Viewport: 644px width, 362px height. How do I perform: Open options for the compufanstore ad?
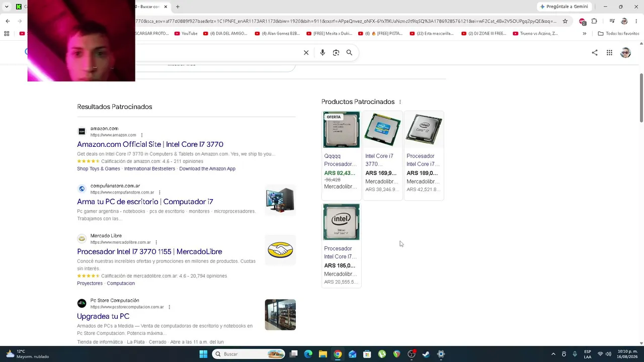coord(159,193)
